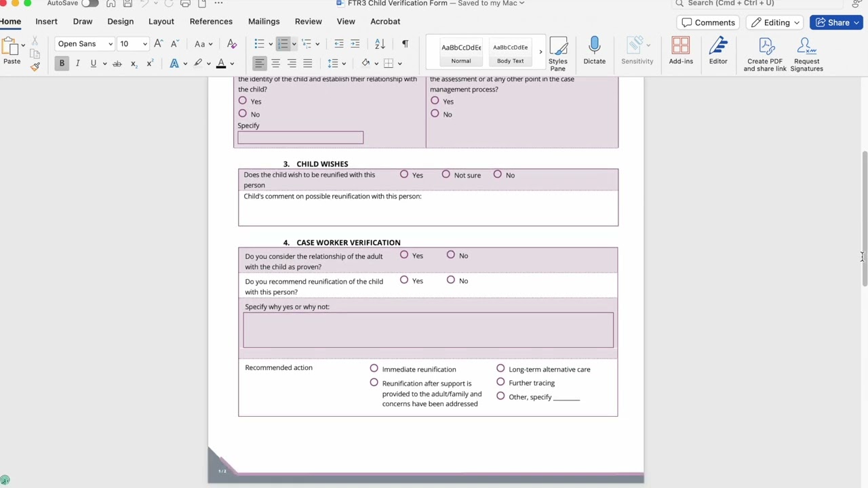Open the Design tab
The width and height of the screenshot is (868, 488).
click(120, 22)
